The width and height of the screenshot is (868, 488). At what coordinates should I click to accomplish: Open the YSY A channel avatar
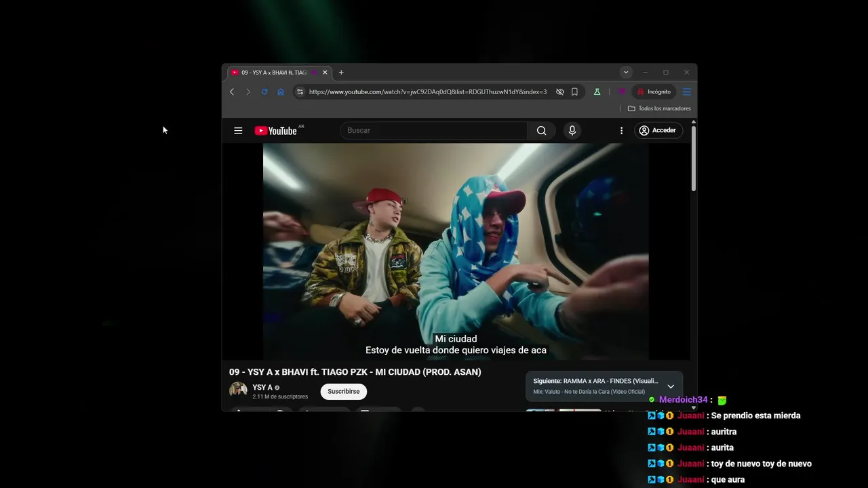[238, 390]
